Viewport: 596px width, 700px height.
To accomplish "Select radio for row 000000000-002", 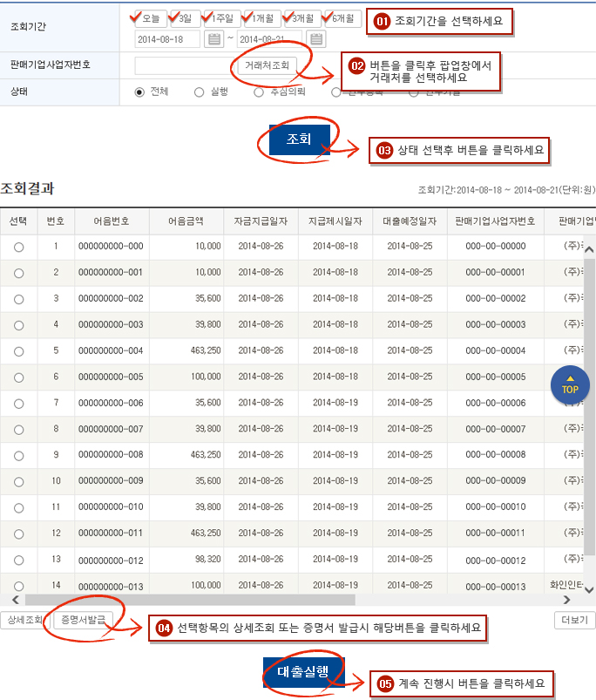I will click(19, 299).
